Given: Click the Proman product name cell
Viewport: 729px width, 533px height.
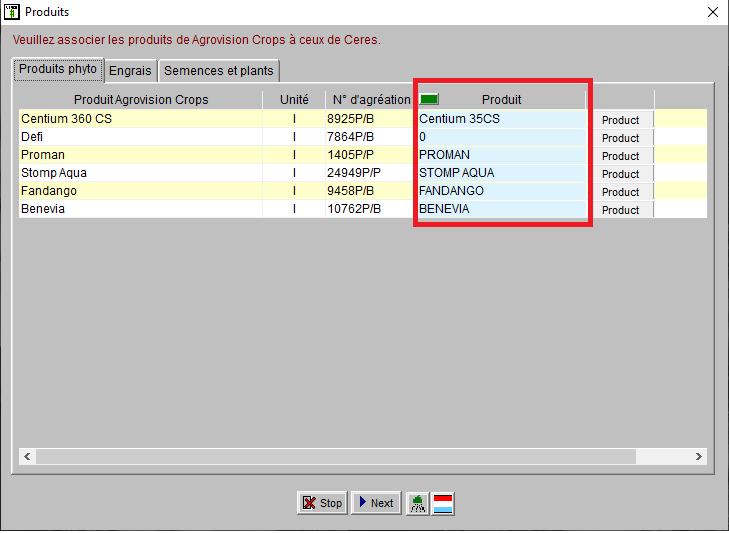Looking at the screenshot, I should [140, 155].
